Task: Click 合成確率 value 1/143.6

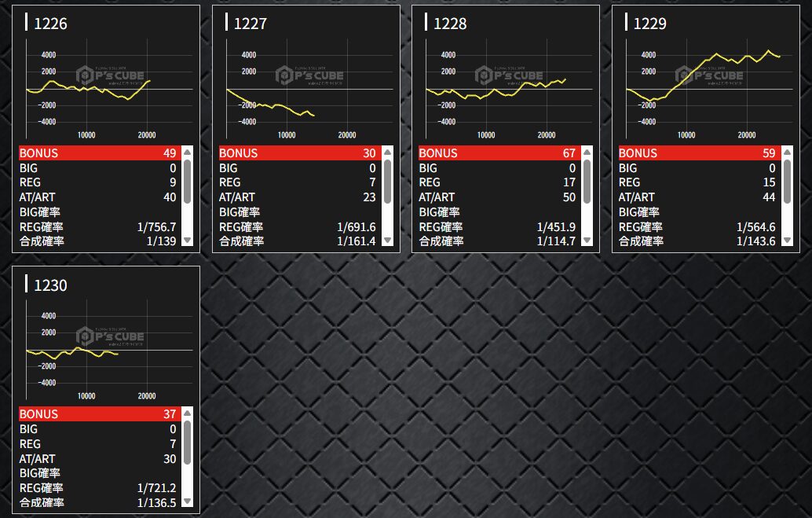Action: click(756, 241)
